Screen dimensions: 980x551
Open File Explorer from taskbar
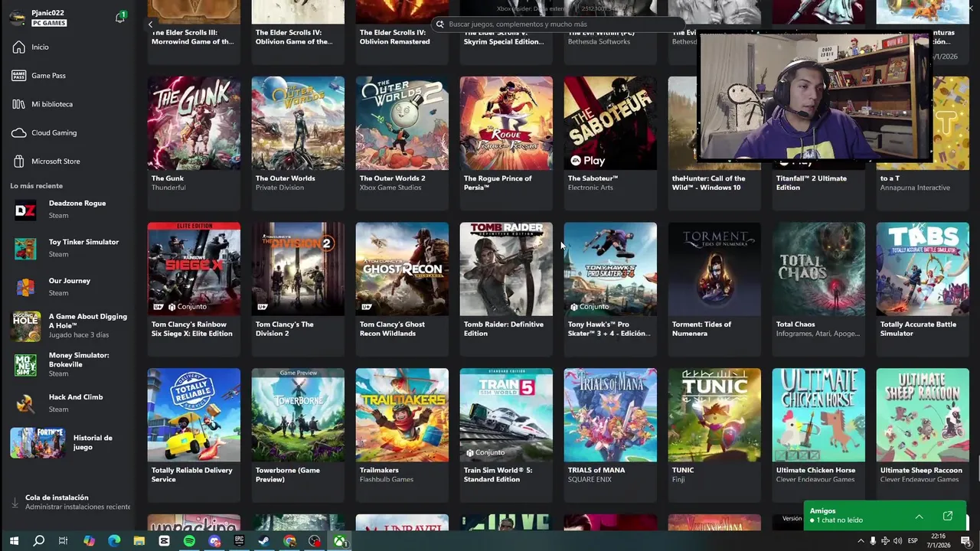click(139, 541)
